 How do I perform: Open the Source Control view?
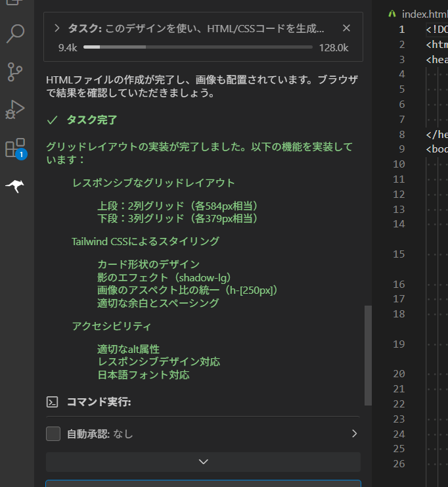click(16, 71)
